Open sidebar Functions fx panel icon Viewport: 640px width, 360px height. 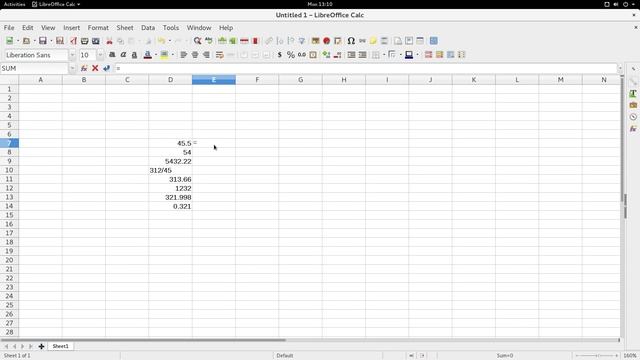[x=633, y=129]
